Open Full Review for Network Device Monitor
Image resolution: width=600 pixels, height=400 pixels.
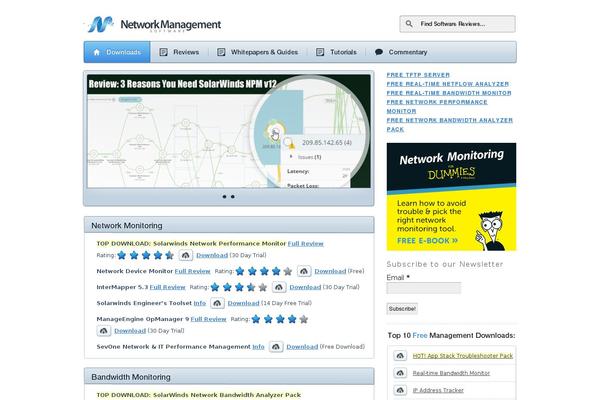click(x=192, y=271)
